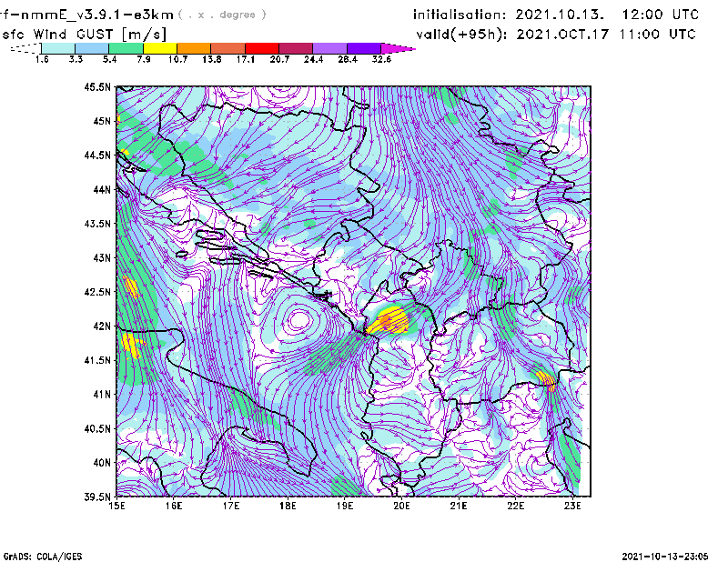Click the "42.5N" latitude label
Viewport: 728px width, 562px height.
97,292
